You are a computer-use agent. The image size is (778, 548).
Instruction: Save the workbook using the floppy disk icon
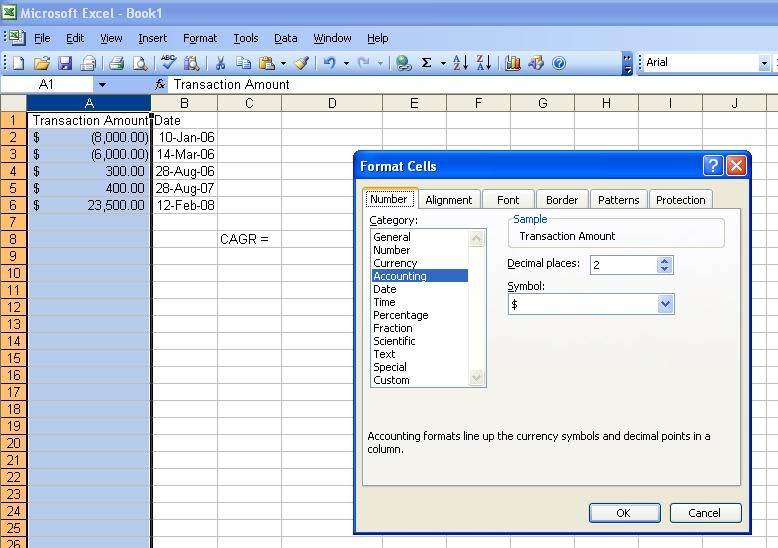coord(65,63)
